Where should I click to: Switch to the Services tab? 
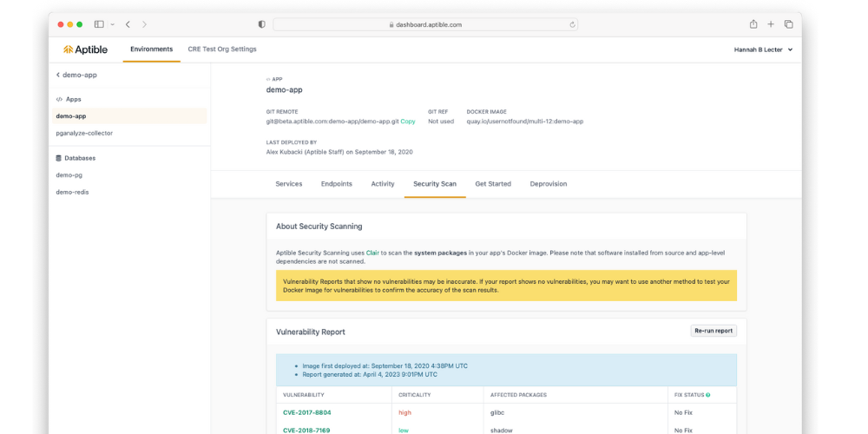(x=289, y=184)
